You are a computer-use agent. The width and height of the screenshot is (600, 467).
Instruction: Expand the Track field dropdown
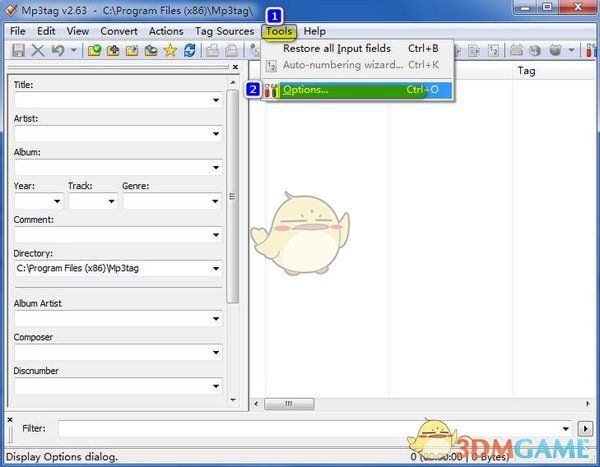click(x=111, y=201)
